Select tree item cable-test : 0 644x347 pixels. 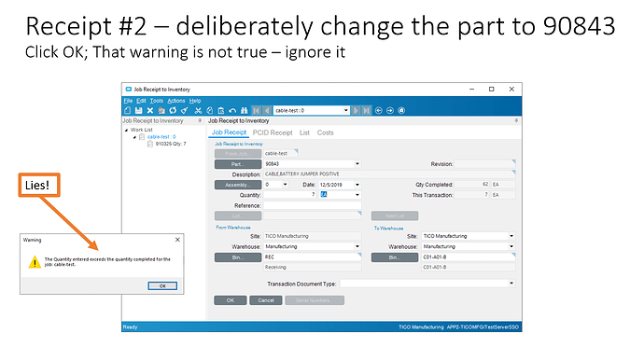pos(161,137)
